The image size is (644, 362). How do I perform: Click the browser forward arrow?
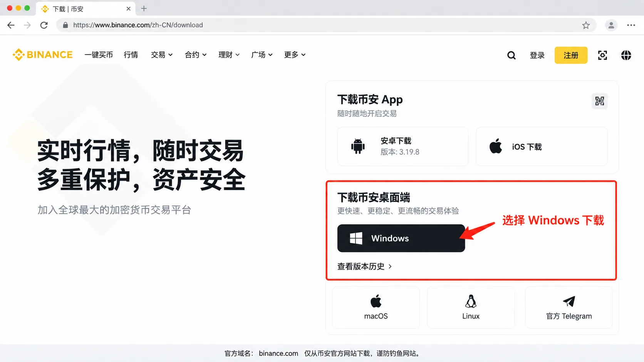click(27, 25)
